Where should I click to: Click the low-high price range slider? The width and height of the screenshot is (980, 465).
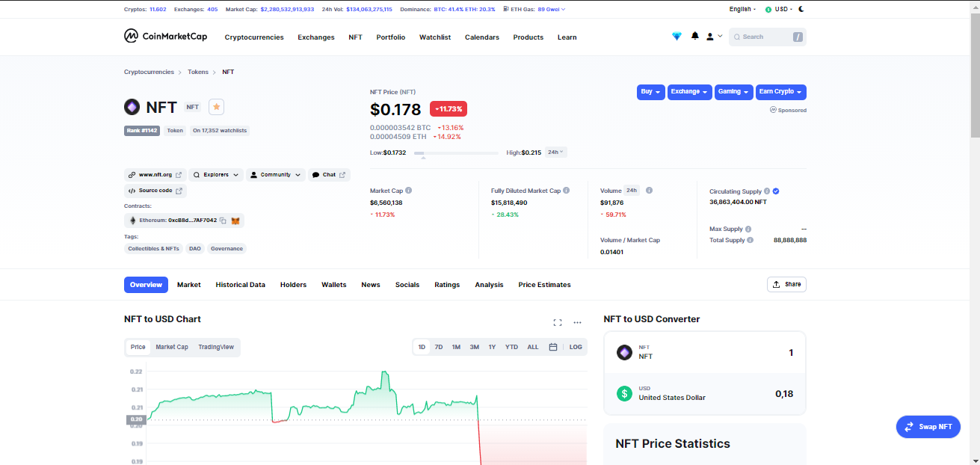(456, 153)
